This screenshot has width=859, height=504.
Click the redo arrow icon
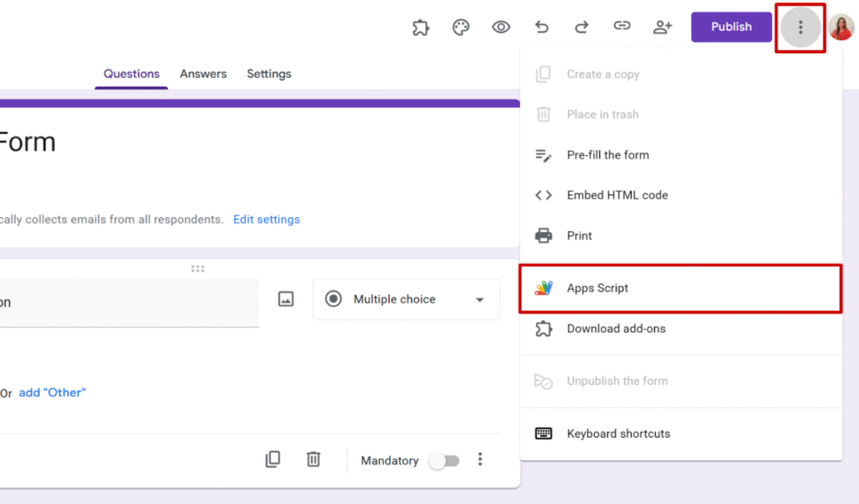click(x=581, y=27)
